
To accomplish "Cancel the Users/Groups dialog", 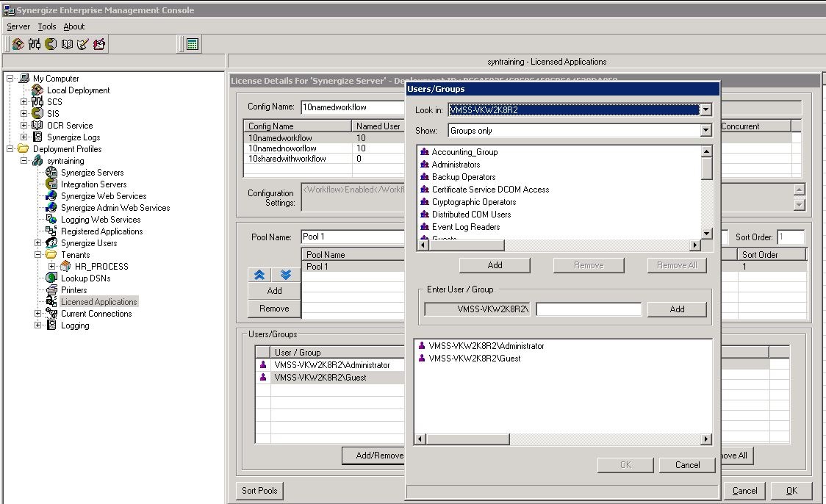I will click(x=687, y=465).
